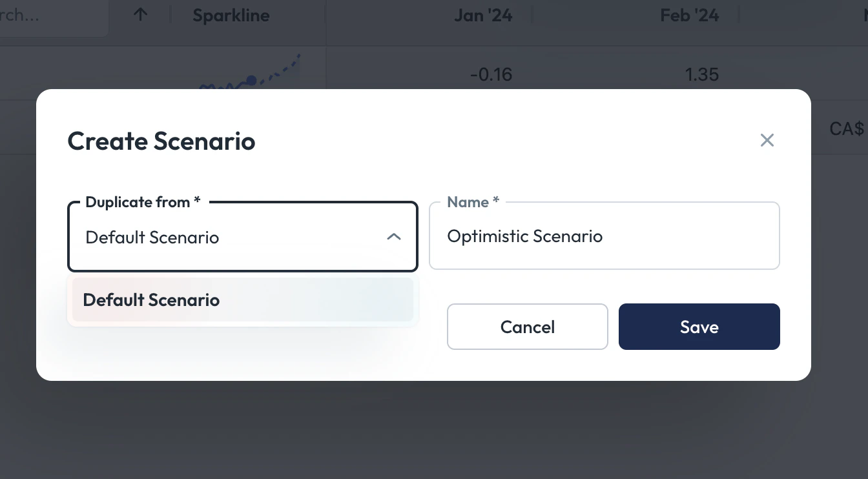
Task: Click the dimmed backdrop below the dialog
Action: coord(434,433)
